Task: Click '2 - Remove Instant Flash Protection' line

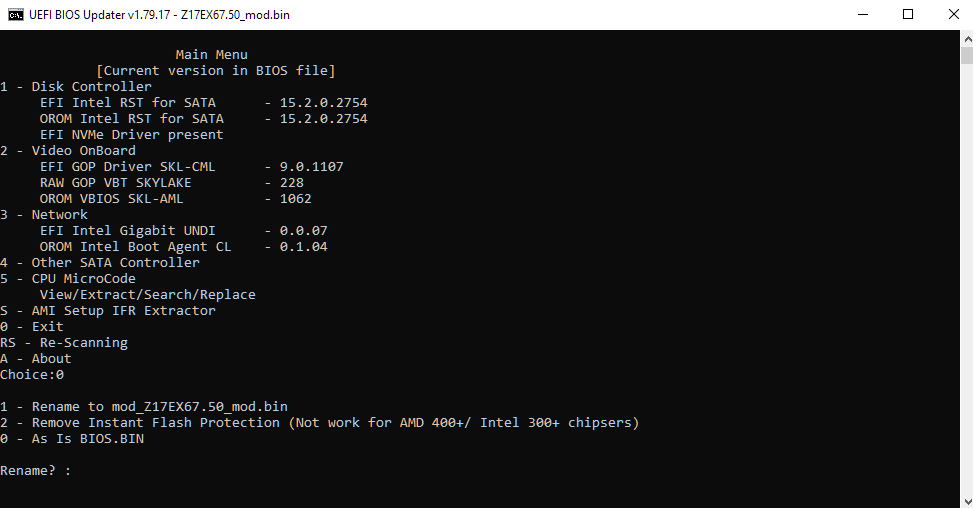Action: tap(320, 422)
